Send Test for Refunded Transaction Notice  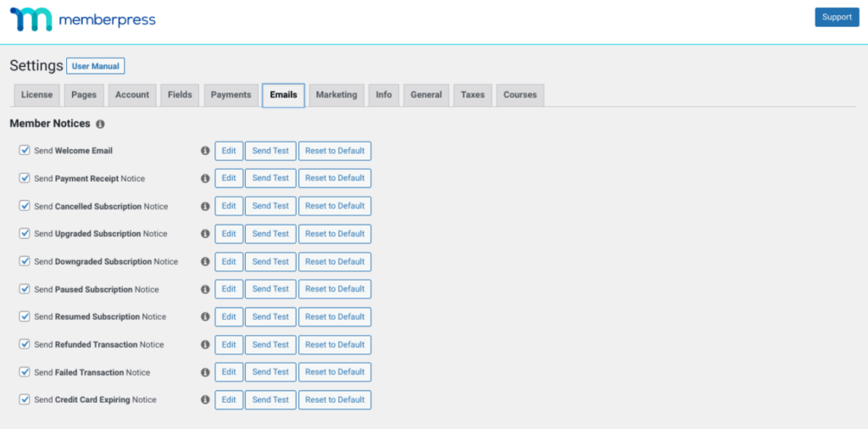[x=270, y=344]
